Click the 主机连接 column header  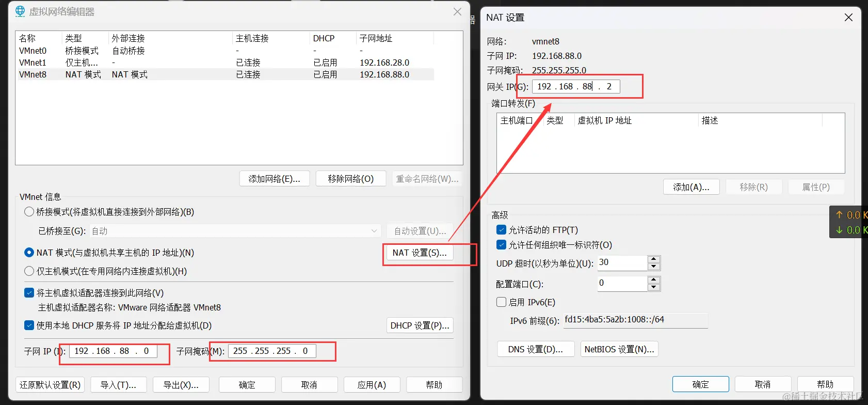[271, 38]
